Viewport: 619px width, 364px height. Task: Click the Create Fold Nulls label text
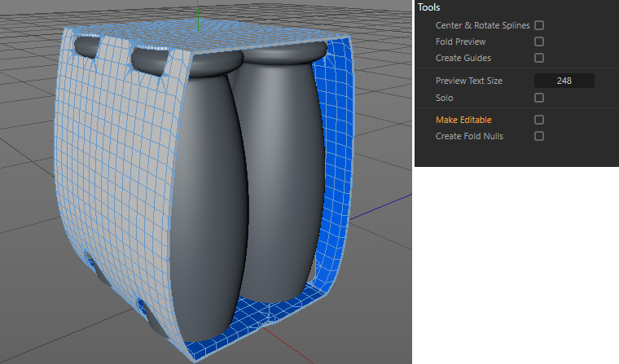469,136
